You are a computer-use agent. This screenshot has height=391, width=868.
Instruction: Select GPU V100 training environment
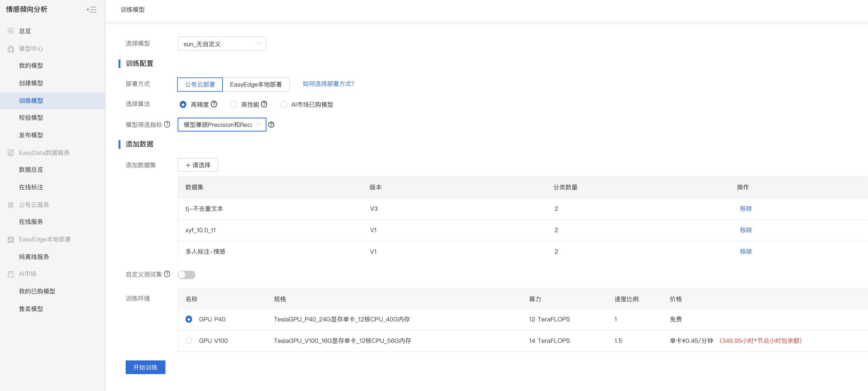(189, 341)
